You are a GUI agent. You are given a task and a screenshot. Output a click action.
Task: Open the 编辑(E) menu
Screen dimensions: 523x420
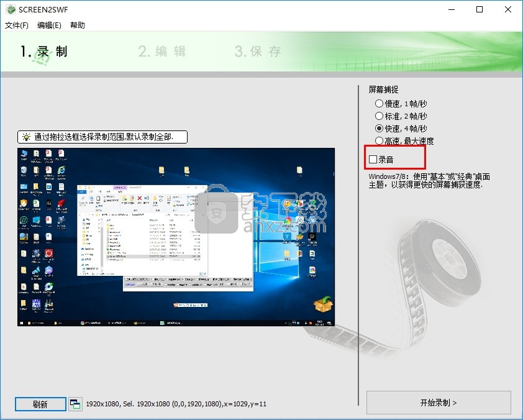click(x=49, y=25)
